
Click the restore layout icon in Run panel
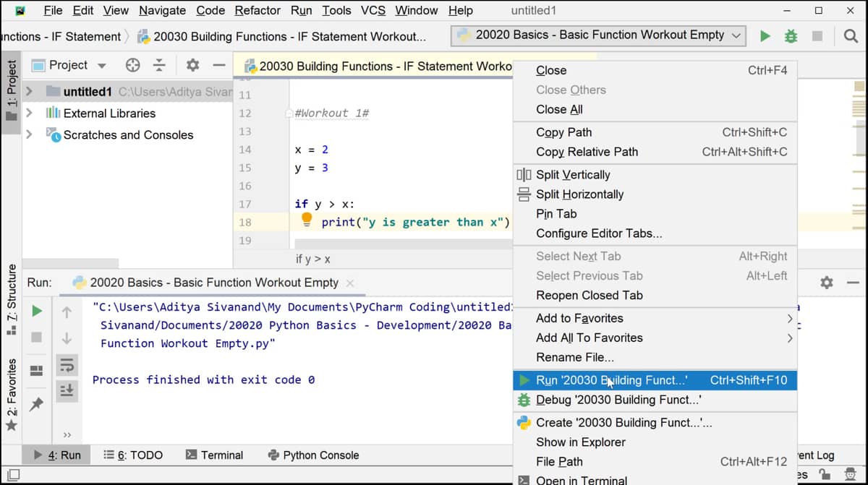click(37, 370)
